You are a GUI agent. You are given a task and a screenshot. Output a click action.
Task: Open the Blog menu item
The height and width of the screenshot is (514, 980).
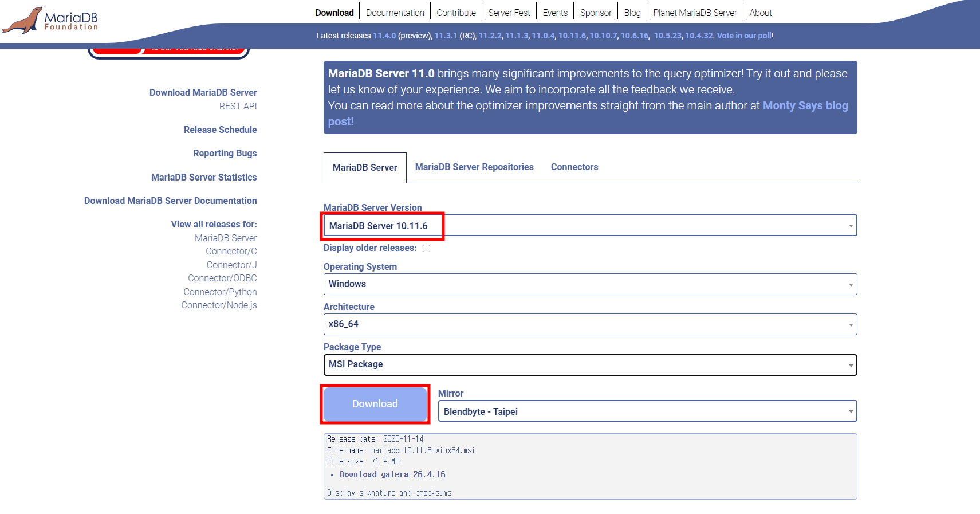(x=632, y=13)
